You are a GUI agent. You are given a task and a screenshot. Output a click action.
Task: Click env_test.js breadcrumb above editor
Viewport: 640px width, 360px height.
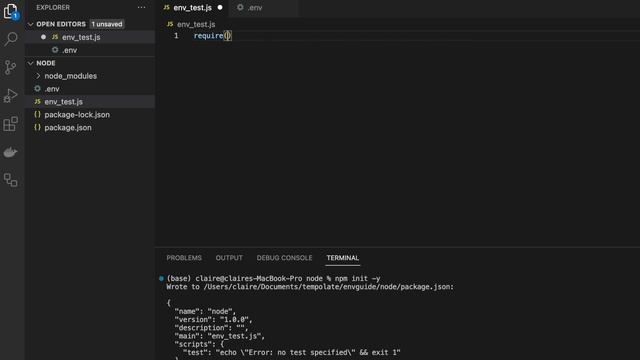tap(196, 24)
